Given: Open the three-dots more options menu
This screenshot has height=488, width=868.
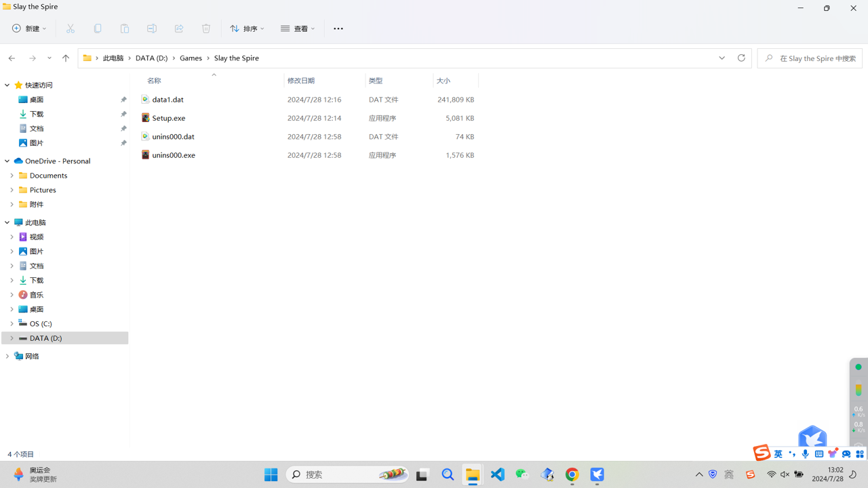Looking at the screenshot, I should point(338,28).
